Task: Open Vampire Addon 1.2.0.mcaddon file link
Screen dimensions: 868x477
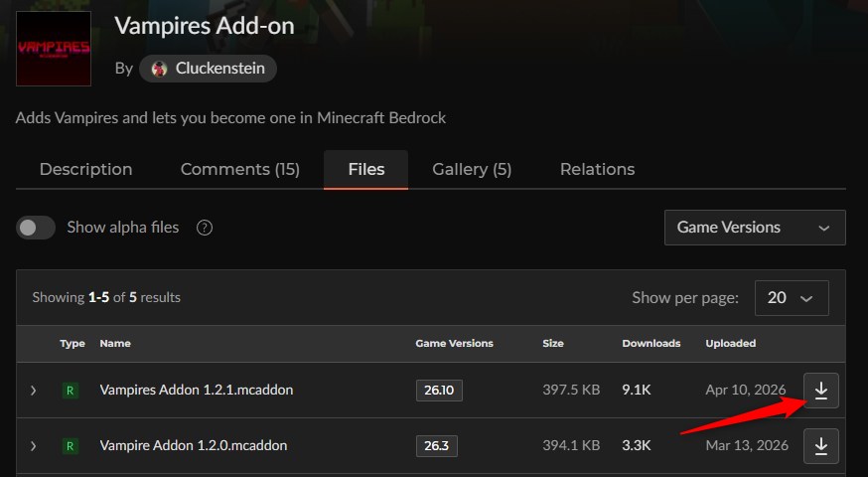Action: [194, 445]
